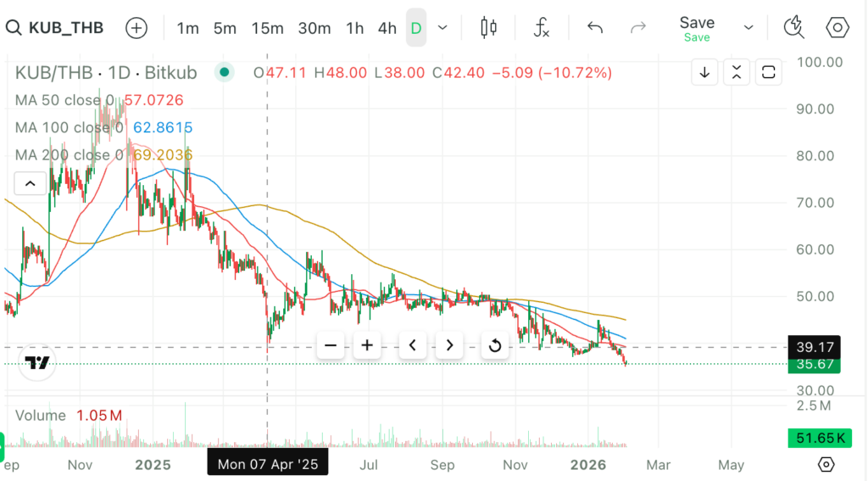Open the KUB_THB symbol search
868x481 pixels.
pyautogui.click(x=56, y=28)
